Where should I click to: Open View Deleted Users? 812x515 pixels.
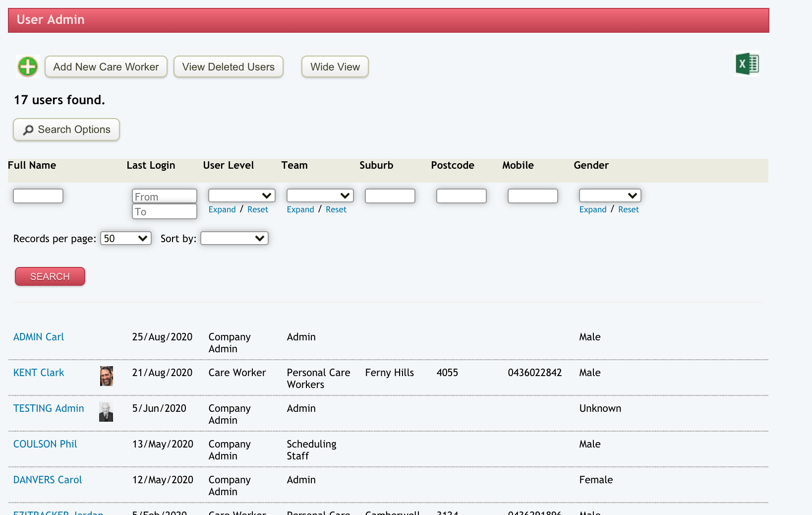coord(228,67)
